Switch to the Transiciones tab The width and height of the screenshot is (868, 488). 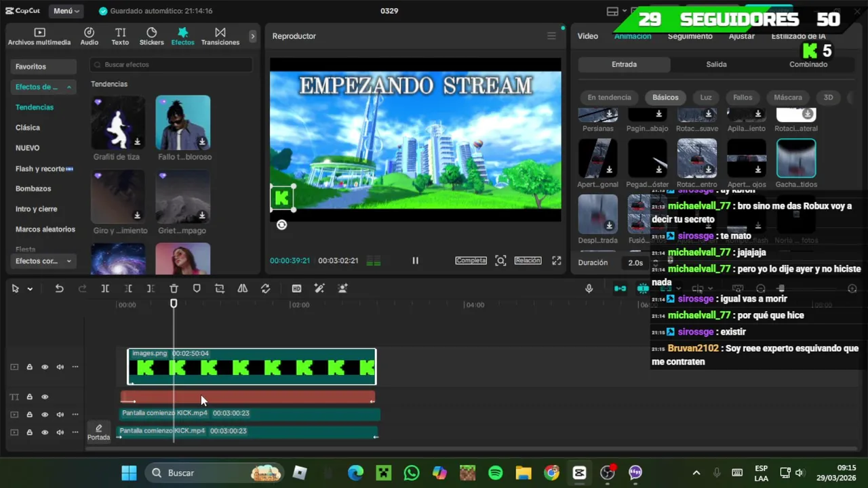pyautogui.click(x=220, y=37)
